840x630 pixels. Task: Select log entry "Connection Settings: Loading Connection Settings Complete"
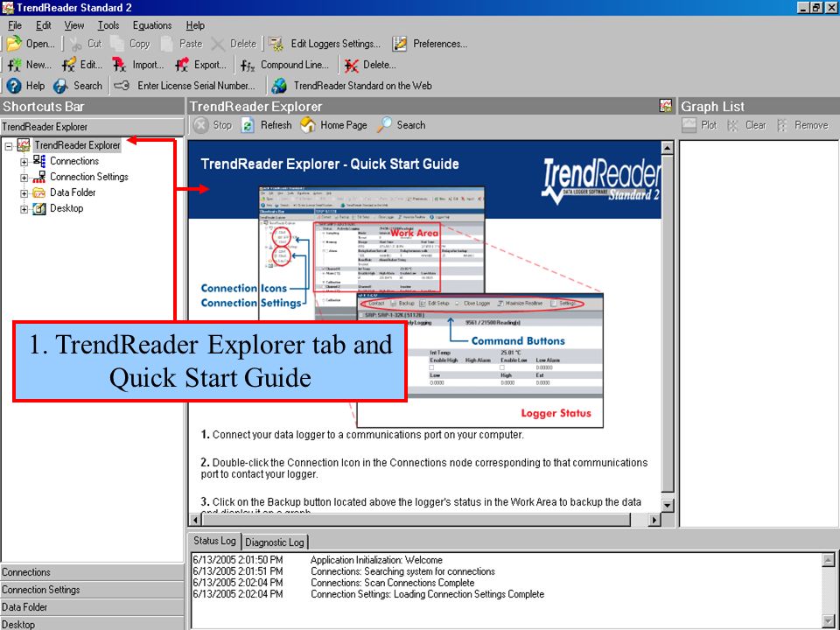(x=428, y=594)
